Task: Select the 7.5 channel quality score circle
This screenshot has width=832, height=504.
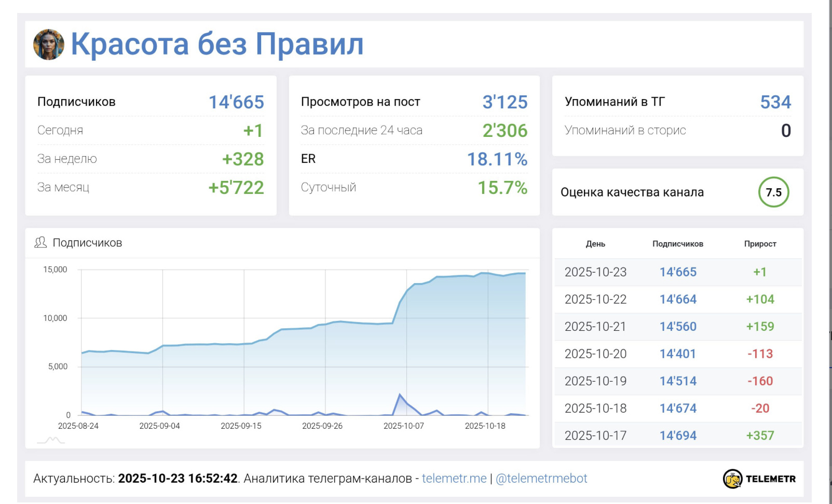Action: [x=773, y=192]
